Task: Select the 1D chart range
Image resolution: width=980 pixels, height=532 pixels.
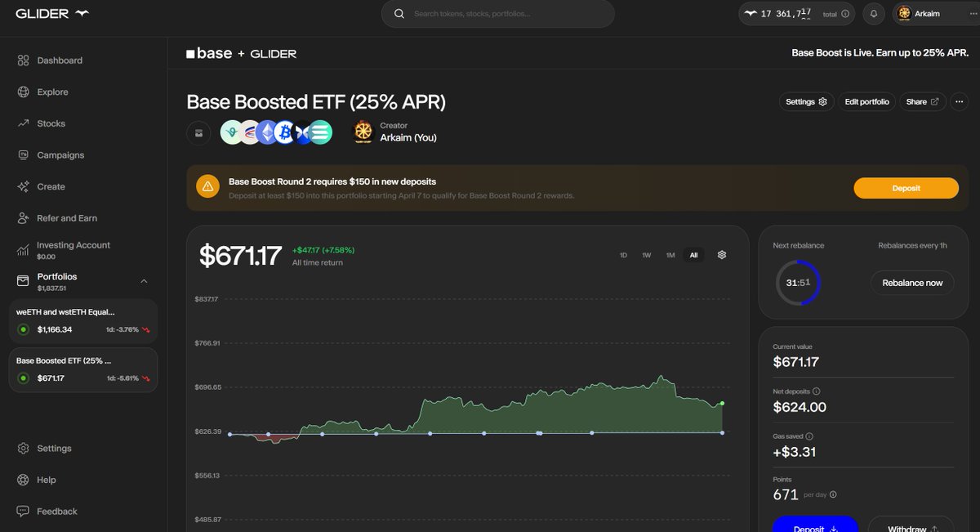Action: pos(623,255)
